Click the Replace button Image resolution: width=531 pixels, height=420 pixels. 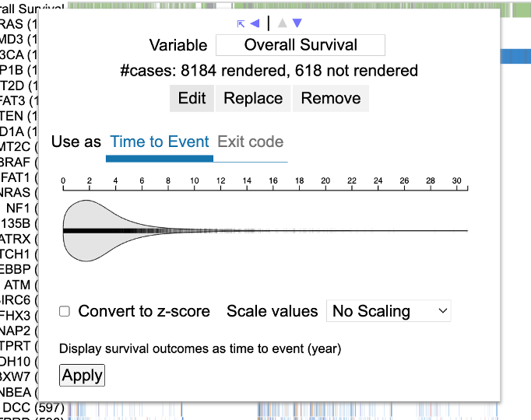coord(253,98)
